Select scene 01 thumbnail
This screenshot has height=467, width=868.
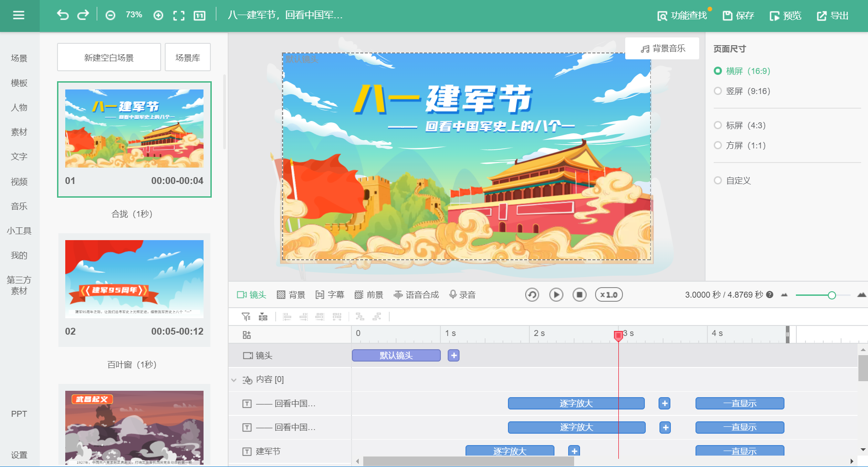coord(134,128)
